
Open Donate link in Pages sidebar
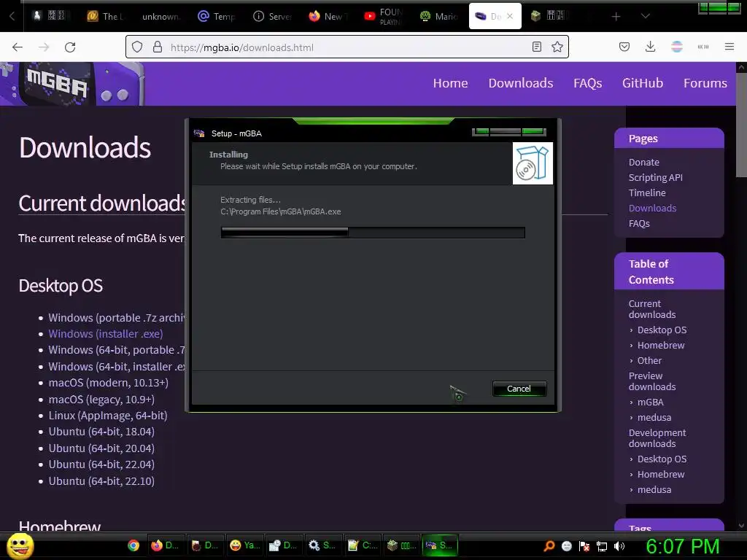click(x=643, y=163)
